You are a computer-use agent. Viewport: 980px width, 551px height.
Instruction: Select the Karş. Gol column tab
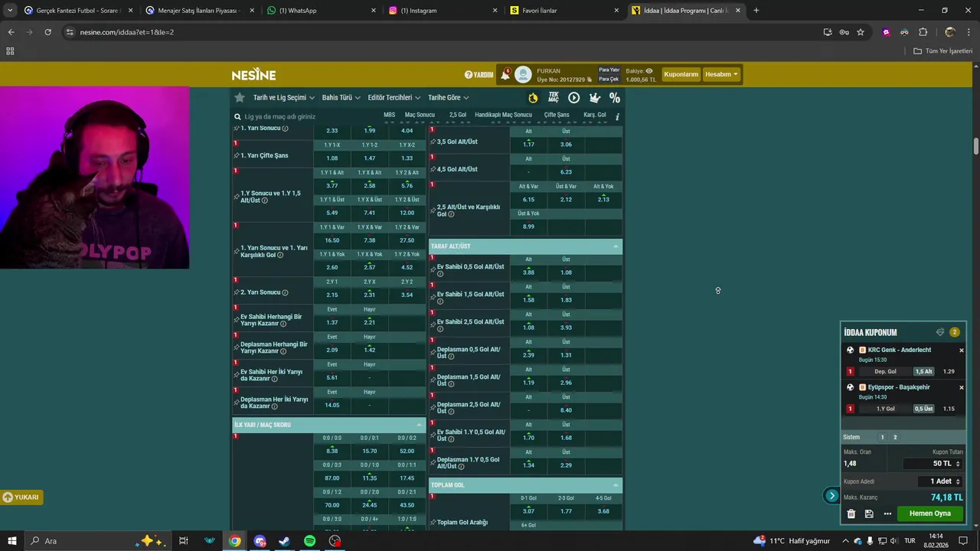click(595, 115)
